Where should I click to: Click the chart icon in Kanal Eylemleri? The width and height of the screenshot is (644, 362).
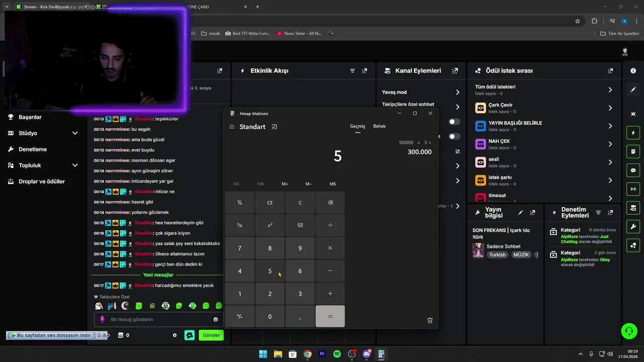458,151
